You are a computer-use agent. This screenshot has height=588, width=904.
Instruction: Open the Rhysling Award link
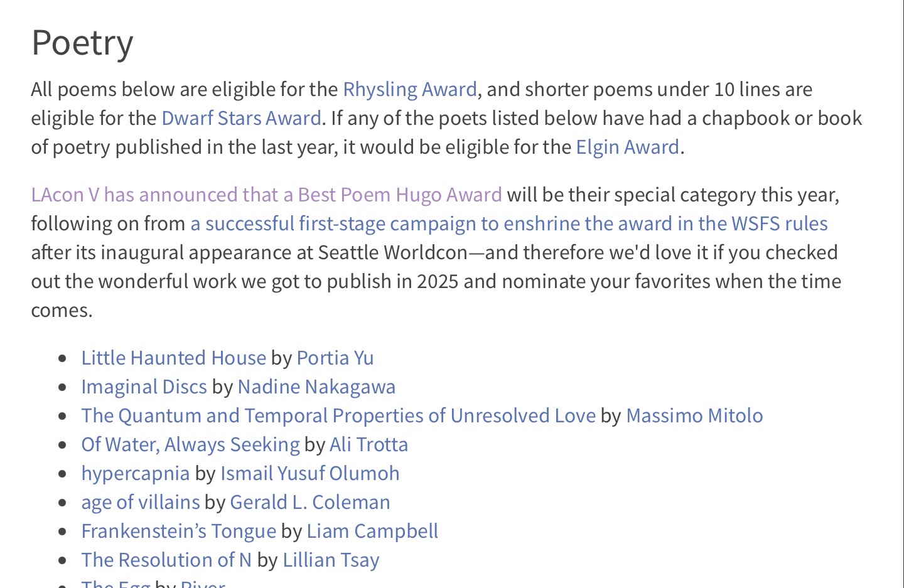409,90
